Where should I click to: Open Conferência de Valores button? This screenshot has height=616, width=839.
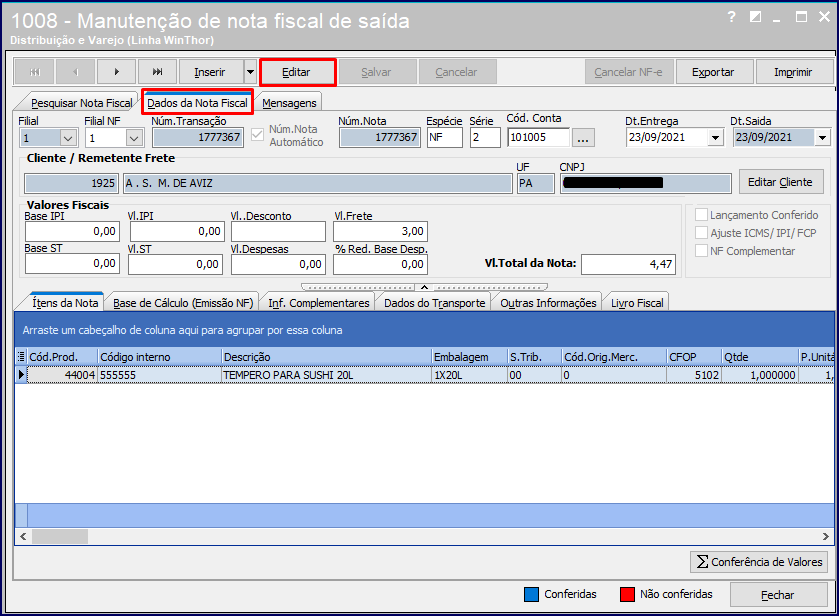coord(759,561)
